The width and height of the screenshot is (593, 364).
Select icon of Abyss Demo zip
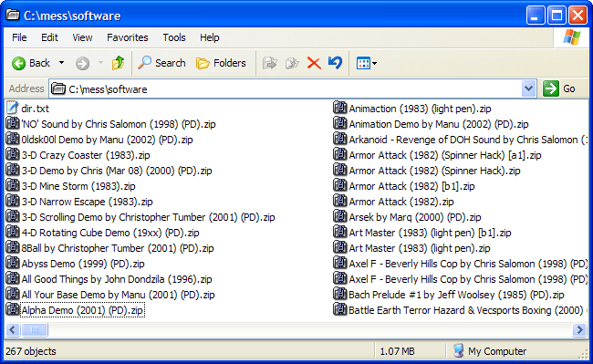13,263
